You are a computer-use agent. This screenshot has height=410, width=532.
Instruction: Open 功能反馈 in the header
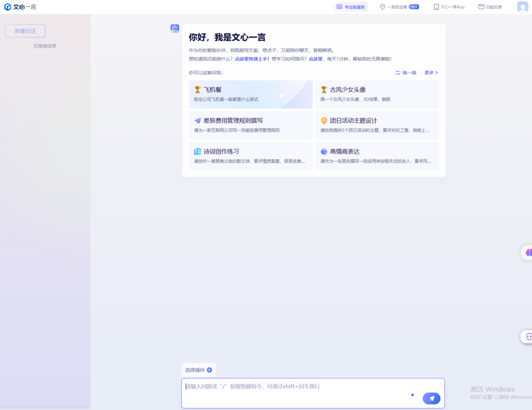[x=490, y=7]
